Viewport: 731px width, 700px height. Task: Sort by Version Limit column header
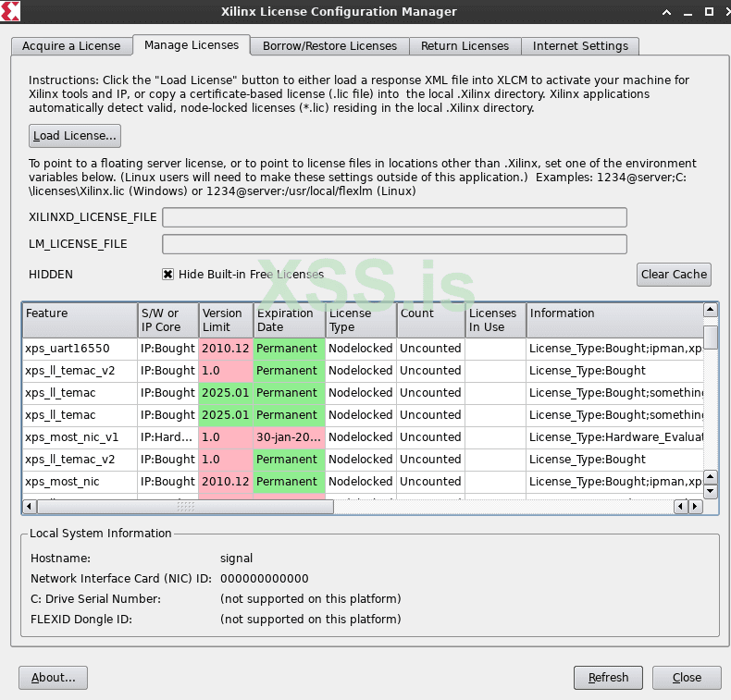226,321
